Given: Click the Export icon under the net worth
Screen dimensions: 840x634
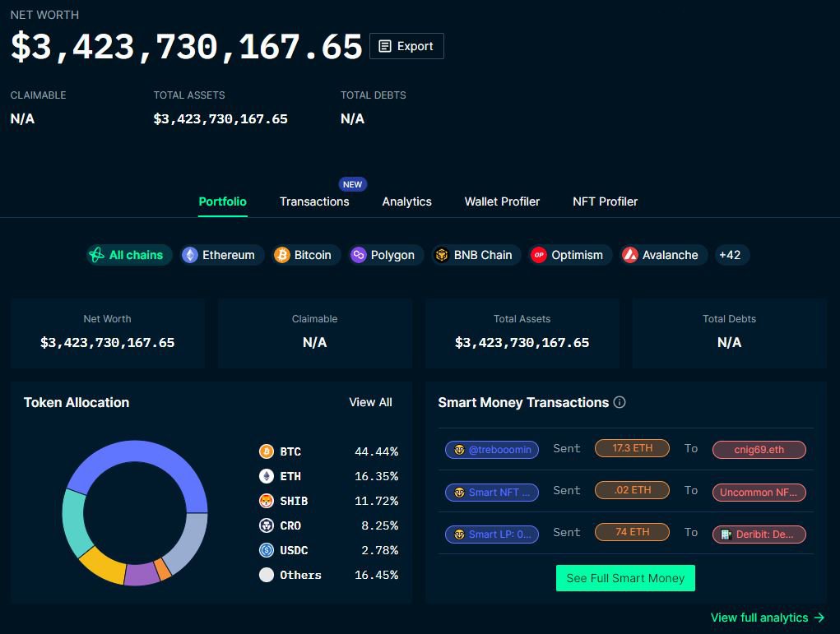Looking at the screenshot, I should [384, 46].
